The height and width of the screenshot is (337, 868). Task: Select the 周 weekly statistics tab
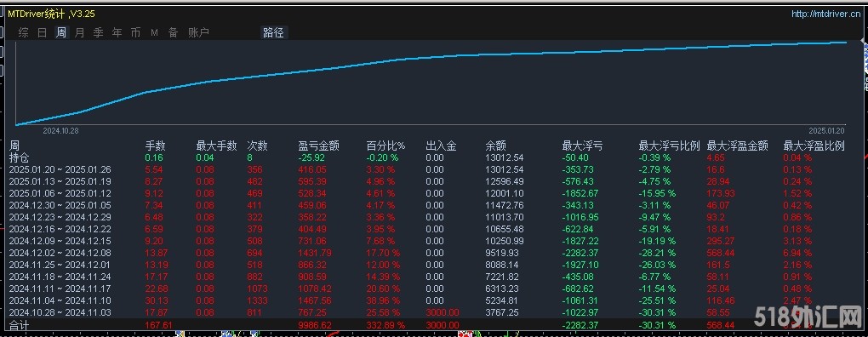(x=61, y=32)
